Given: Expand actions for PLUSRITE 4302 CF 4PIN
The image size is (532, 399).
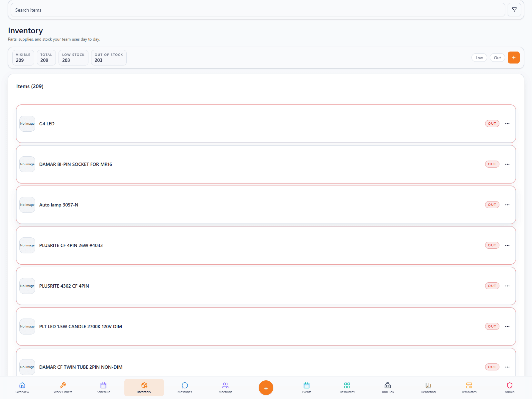Looking at the screenshot, I should (x=507, y=286).
